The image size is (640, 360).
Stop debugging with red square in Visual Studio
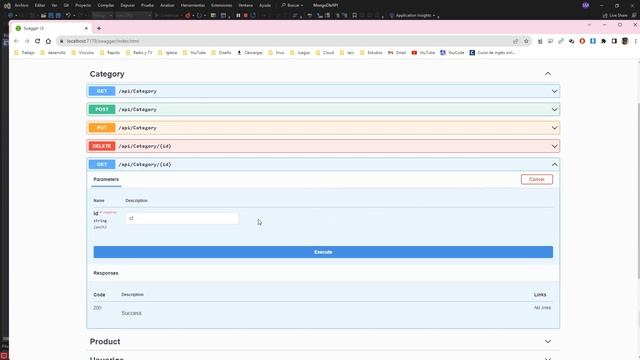(246, 16)
